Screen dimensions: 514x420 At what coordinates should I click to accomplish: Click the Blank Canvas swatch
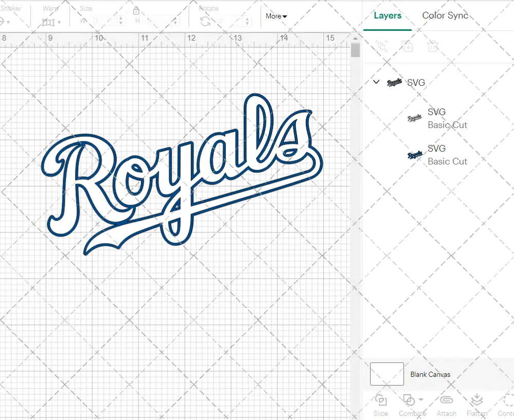coord(387,374)
